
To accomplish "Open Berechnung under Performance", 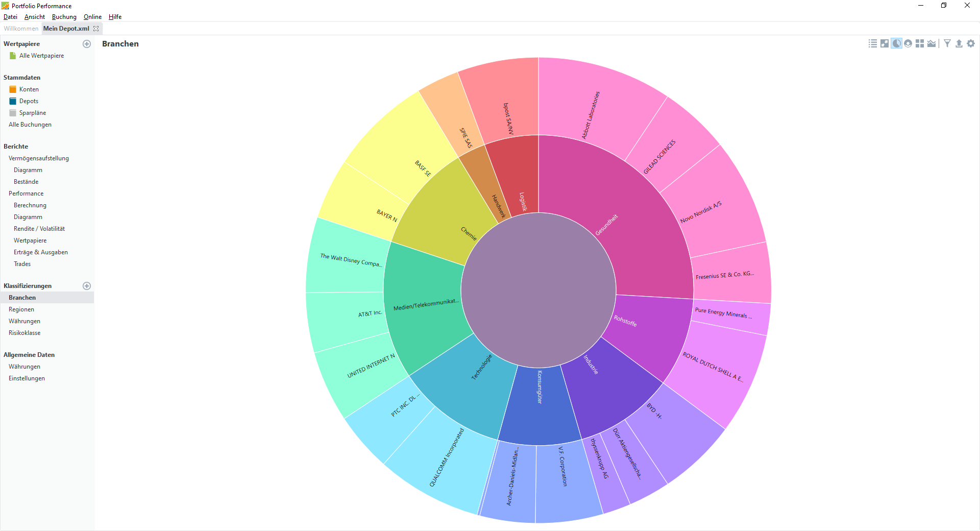I will tap(30, 205).
